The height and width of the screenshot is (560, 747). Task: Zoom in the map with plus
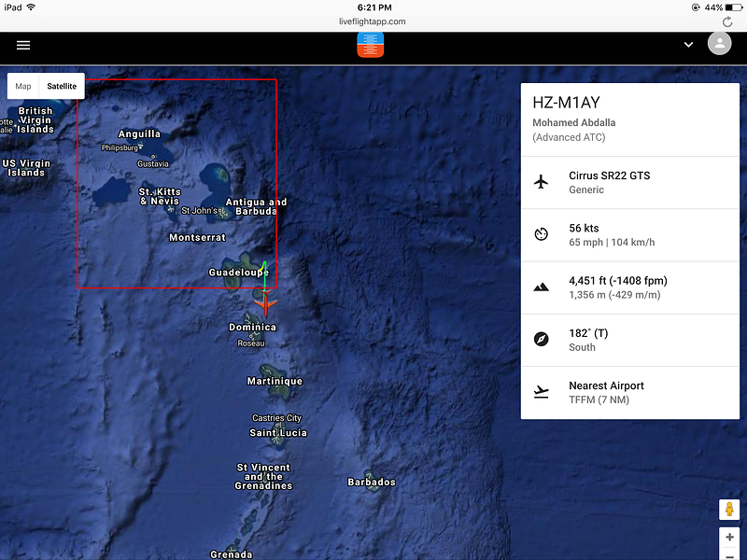pyautogui.click(x=729, y=538)
